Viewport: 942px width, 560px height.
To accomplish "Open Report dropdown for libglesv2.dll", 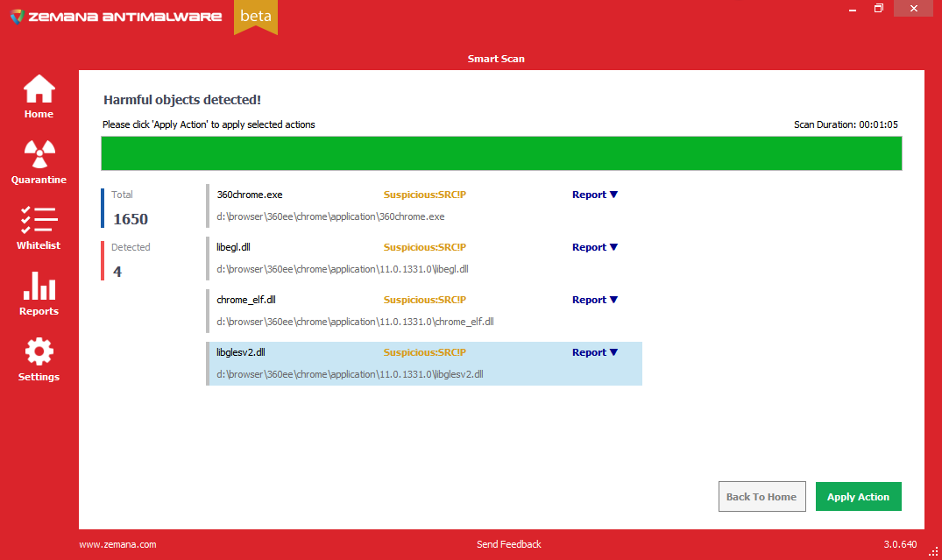I will tap(595, 352).
